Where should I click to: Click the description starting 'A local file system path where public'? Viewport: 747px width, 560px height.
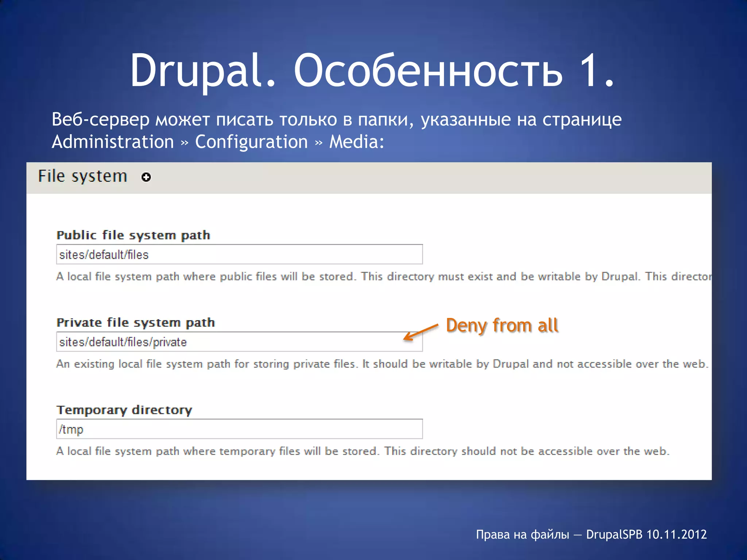[384, 277]
